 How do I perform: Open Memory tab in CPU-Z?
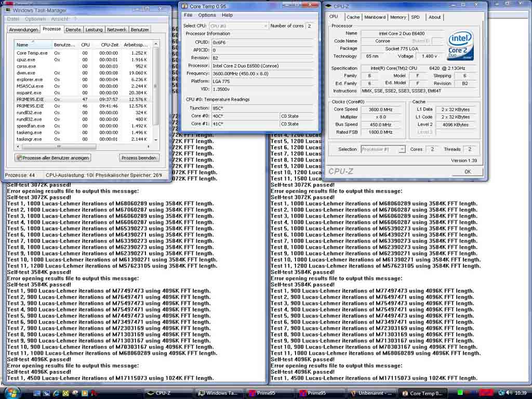click(x=398, y=17)
